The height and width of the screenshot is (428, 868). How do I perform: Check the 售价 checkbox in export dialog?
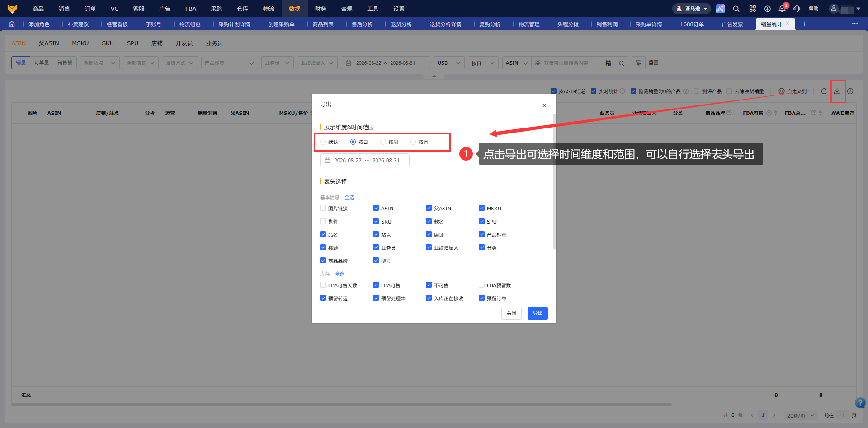(x=323, y=221)
